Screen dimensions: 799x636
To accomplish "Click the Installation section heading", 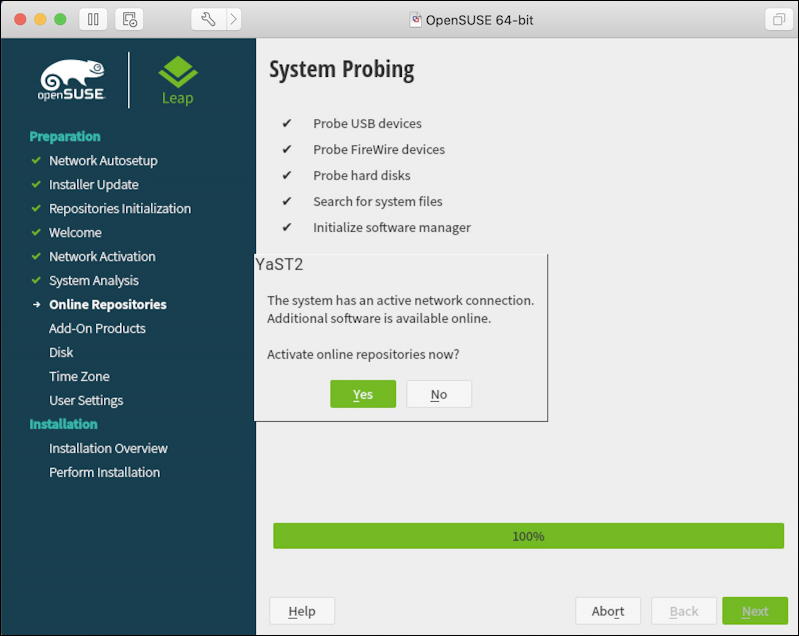I will [x=63, y=424].
